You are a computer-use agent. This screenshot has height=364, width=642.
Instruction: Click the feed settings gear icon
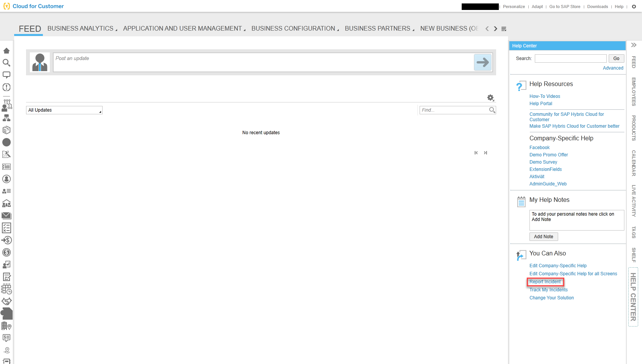[x=490, y=98]
